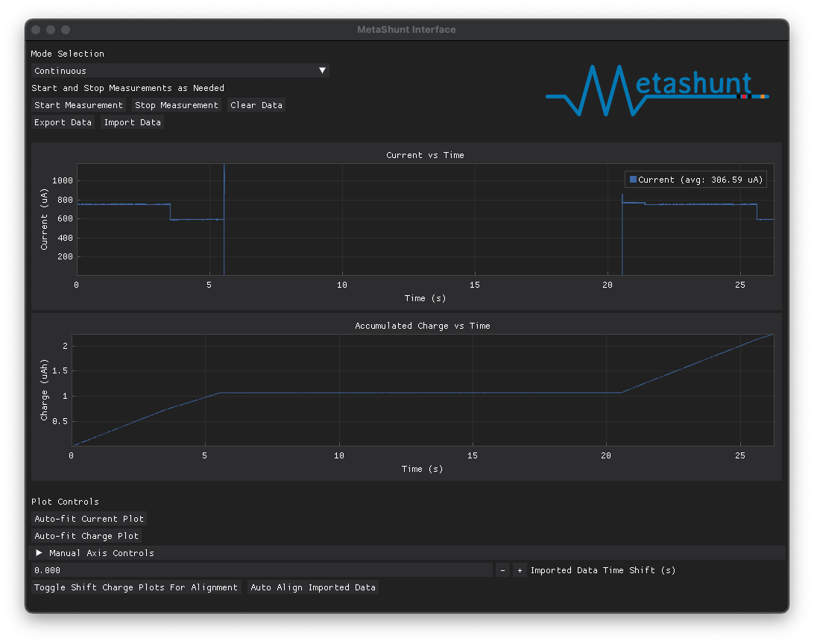Decrease time shift with minus button
The image size is (814, 644).
click(x=502, y=570)
